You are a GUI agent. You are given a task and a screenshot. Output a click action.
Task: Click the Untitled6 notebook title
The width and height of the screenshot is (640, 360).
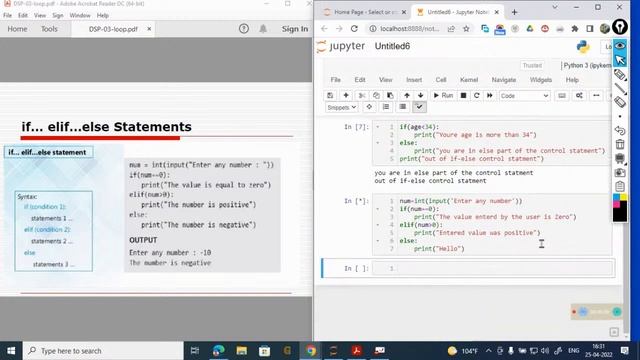click(392, 46)
